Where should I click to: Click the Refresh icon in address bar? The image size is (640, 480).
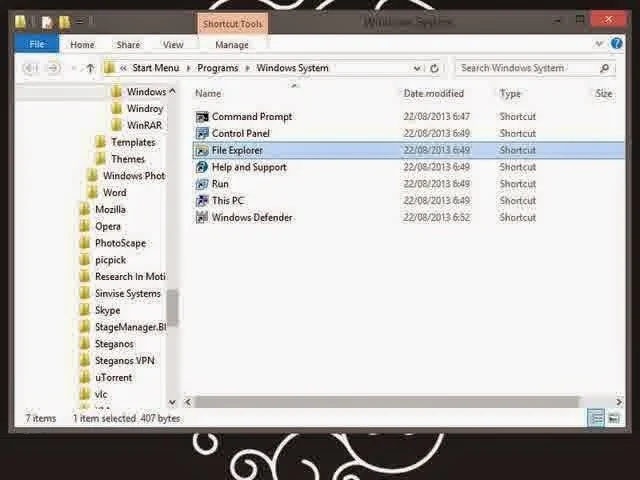[434, 68]
